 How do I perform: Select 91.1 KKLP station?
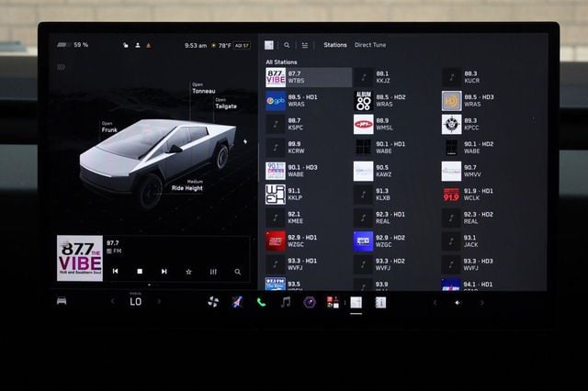pos(309,195)
